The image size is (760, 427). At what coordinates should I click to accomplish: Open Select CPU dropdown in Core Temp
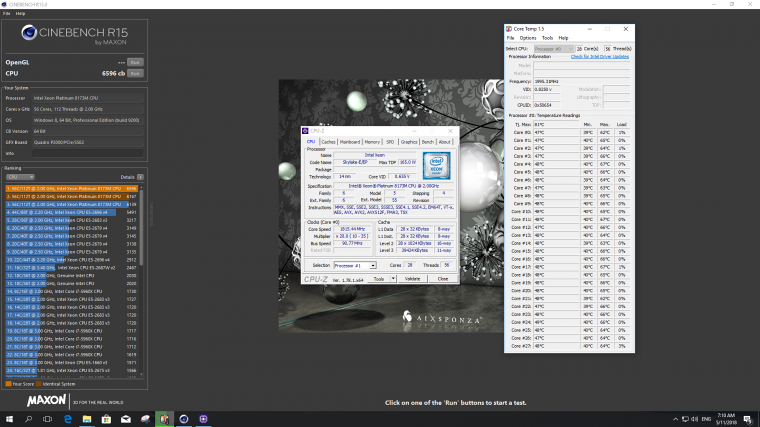pos(554,49)
